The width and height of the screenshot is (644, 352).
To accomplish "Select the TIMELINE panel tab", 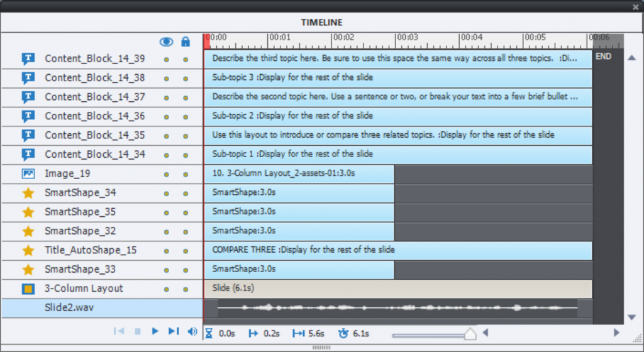I will pyautogui.click(x=321, y=23).
